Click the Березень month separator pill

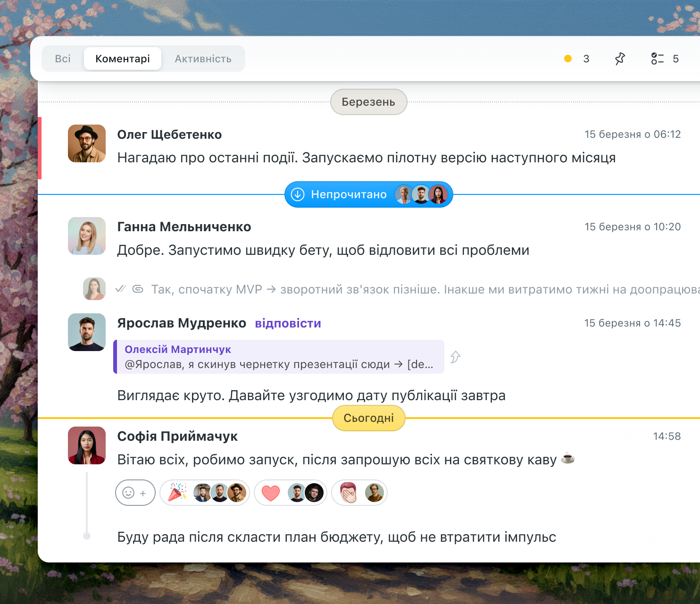point(368,102)
